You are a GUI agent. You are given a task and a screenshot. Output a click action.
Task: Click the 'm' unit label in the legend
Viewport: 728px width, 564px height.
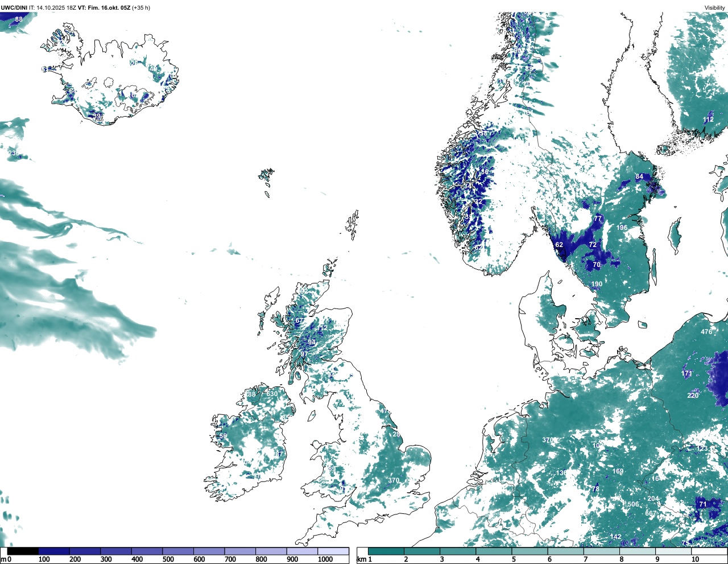(x=4, y=559)
